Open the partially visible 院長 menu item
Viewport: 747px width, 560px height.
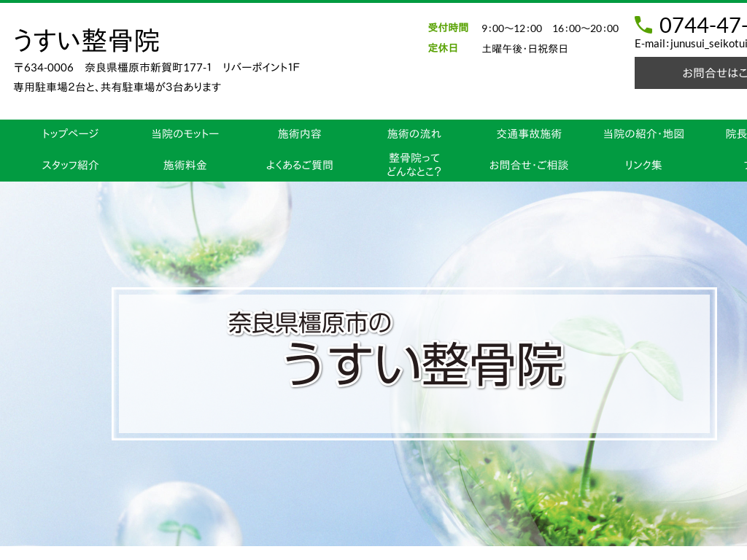(735, 134)
